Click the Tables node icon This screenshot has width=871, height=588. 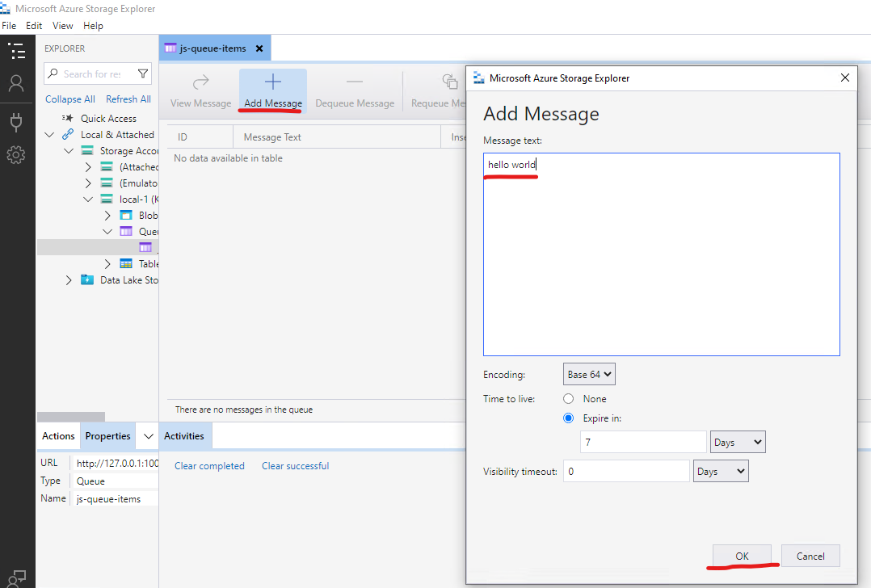click(x=126, y=263)
